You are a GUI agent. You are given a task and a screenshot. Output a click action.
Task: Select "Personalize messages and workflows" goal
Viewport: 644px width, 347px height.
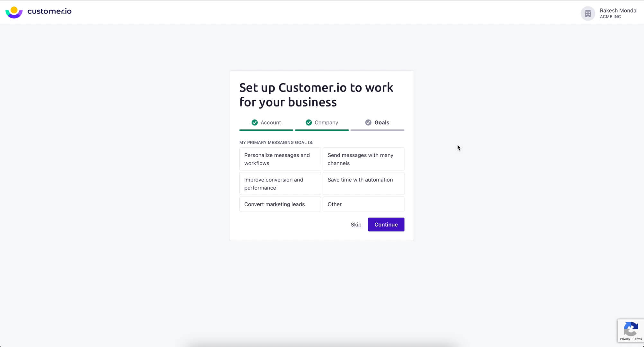[280, 159]
